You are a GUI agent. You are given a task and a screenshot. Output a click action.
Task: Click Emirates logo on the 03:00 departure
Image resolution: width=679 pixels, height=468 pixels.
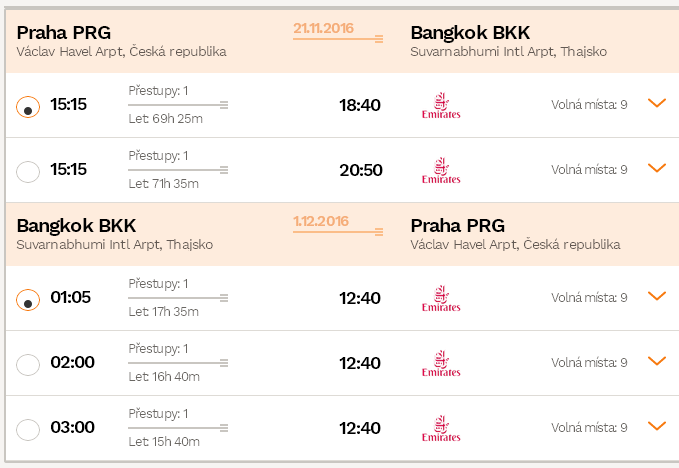[441, 428]
